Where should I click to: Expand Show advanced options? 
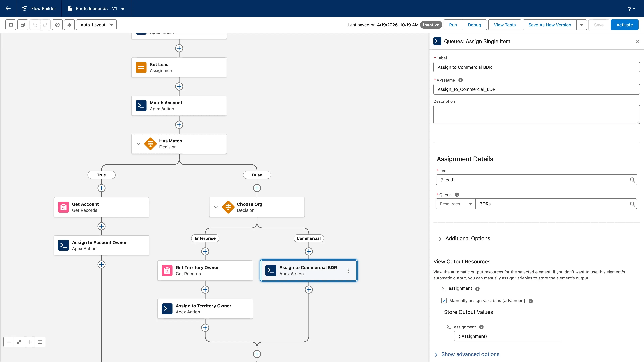(x=467, y=354)
